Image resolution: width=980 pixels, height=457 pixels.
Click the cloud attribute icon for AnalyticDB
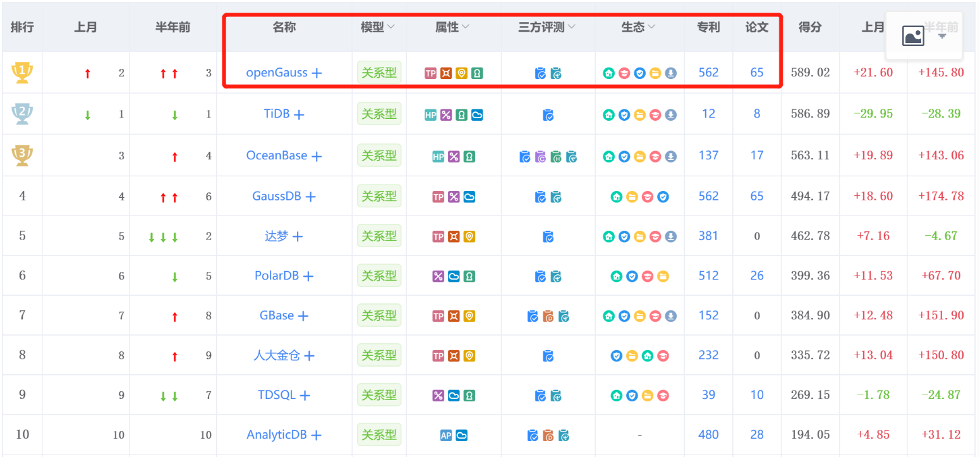click(x=462, y=435)
